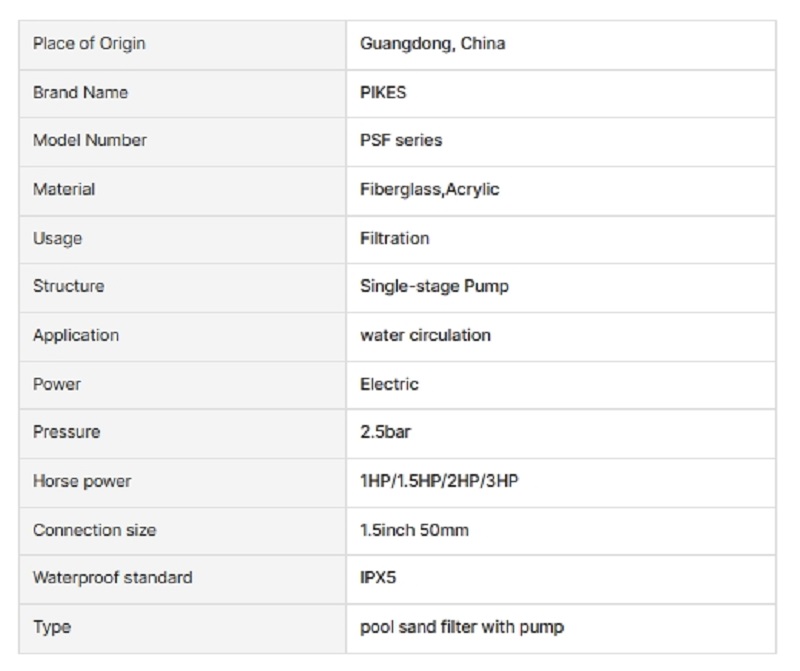Click the Waterproof standard label
This screenshot has height=671, width=800.
tap(112, 578)
